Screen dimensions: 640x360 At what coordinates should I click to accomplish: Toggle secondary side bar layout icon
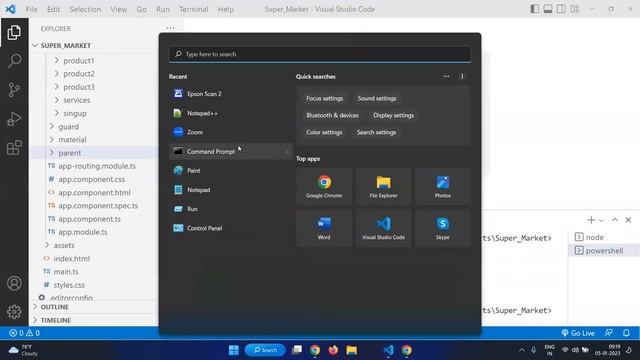point(561,9)
